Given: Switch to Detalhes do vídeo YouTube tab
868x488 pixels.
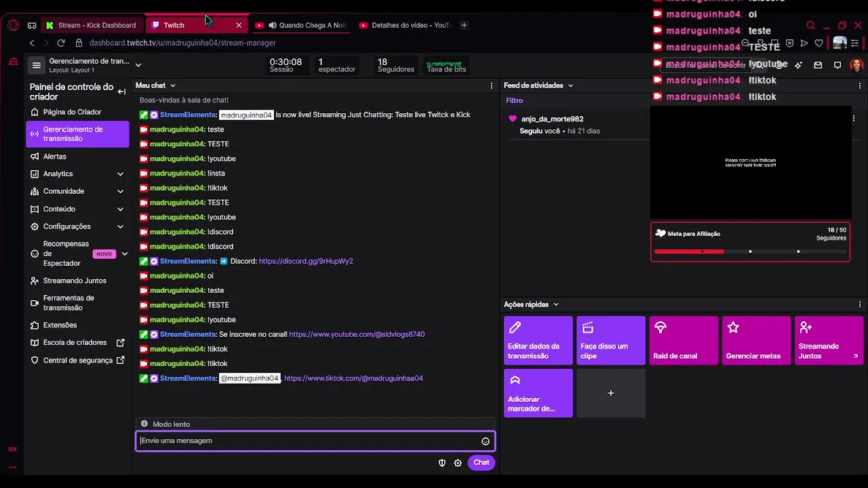Looking at the screenshot, I should coord(405,25).
